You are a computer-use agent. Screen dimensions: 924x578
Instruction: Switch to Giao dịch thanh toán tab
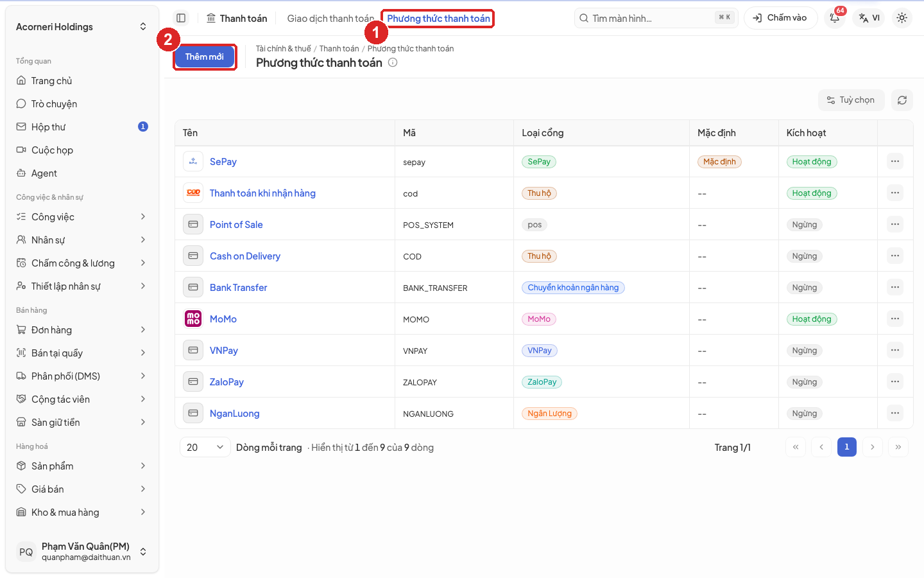click(330, 19)
